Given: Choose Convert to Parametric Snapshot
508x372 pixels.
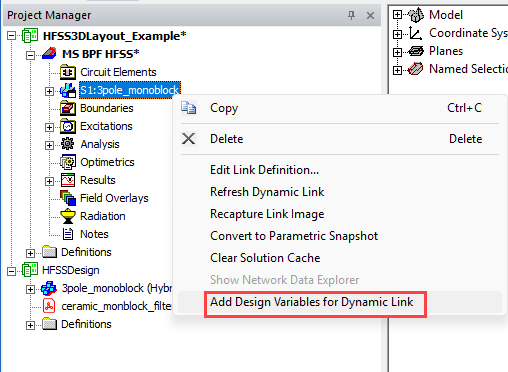Looking at the screenshot, I should 339,236.
